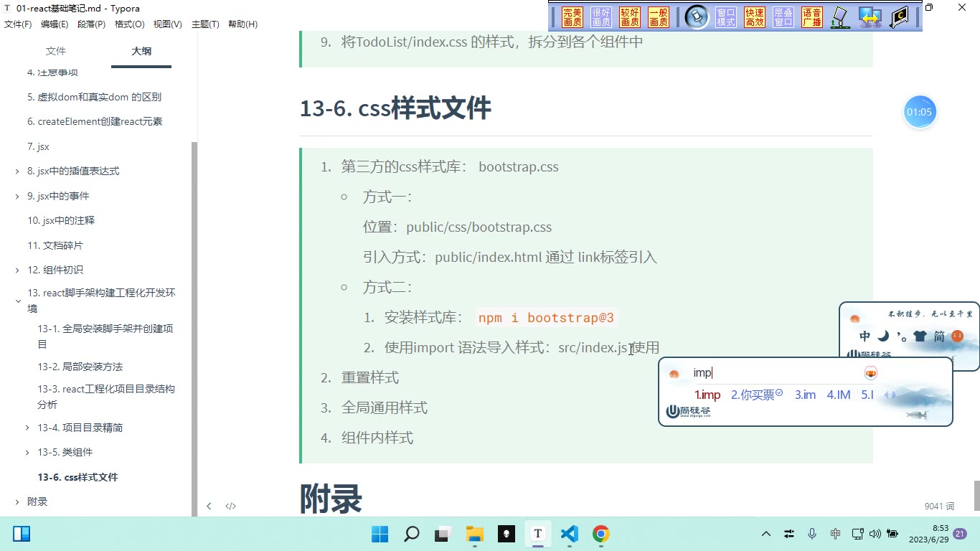Click the sidebar collapse arrow at bottom
This screenshot has width=980, height=551.
209,506
